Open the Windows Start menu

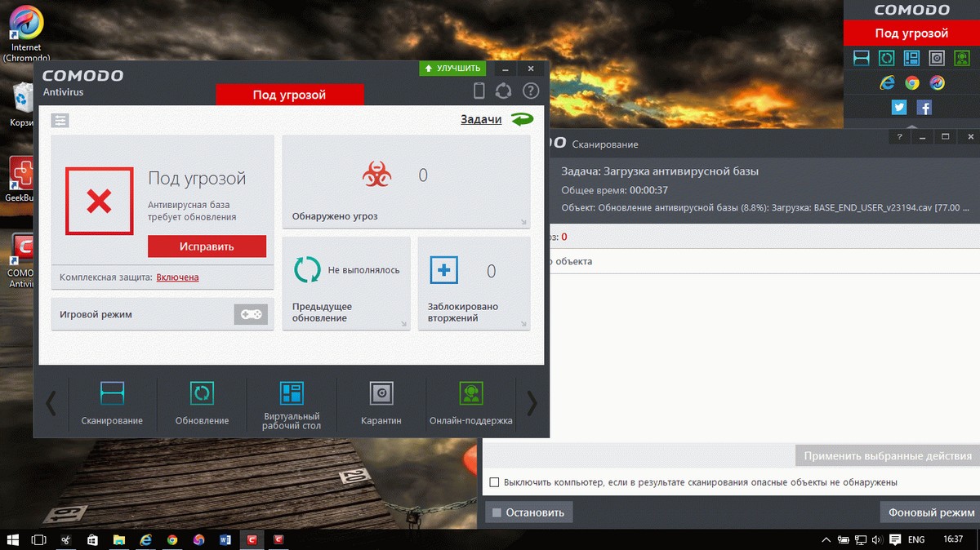(13, 539)
